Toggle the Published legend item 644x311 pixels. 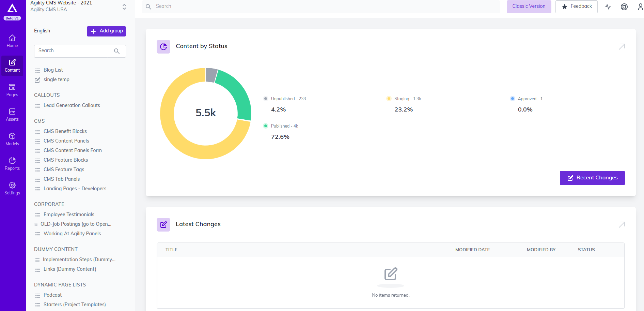(x=284, y=126)
